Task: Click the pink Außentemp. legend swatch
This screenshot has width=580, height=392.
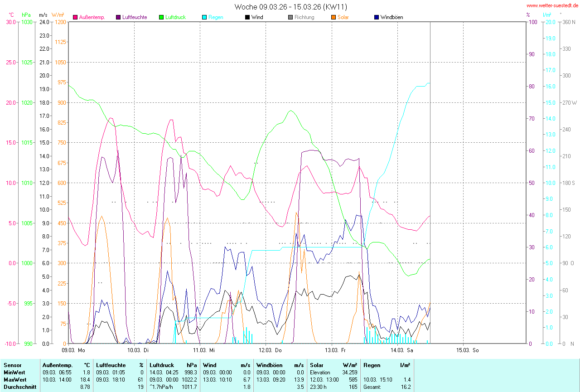Action: click(75, 17)
